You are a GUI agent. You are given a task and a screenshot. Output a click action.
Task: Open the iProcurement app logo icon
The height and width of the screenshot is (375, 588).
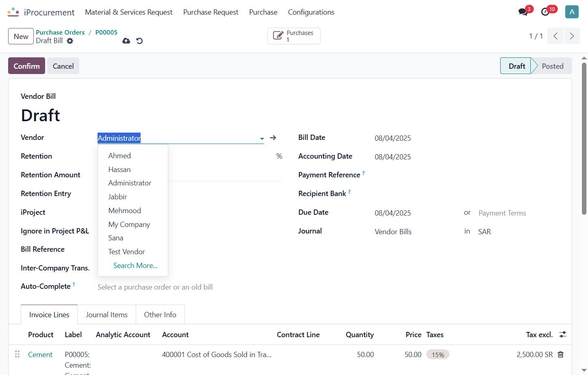pyautogui.click(x=13, y=12)
